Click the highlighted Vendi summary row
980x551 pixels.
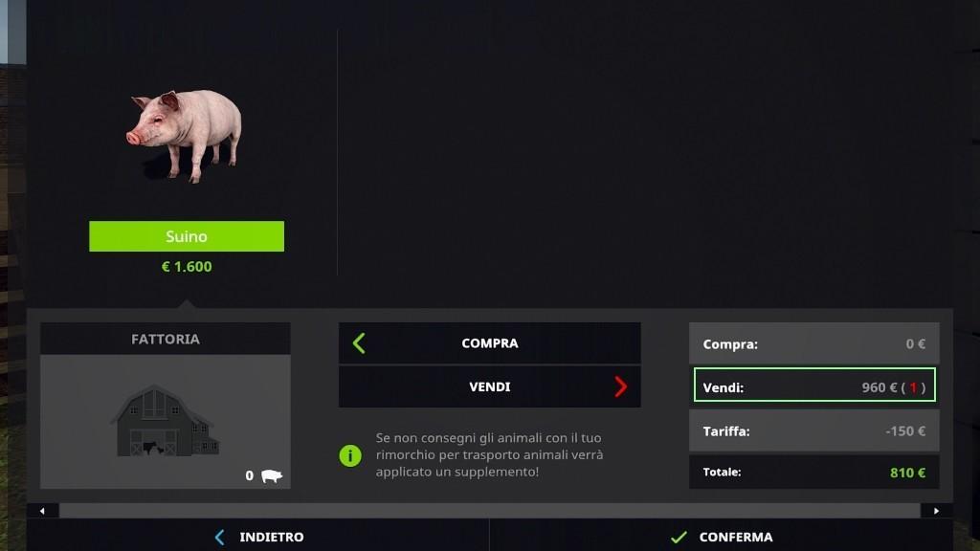tap(814, 387)
